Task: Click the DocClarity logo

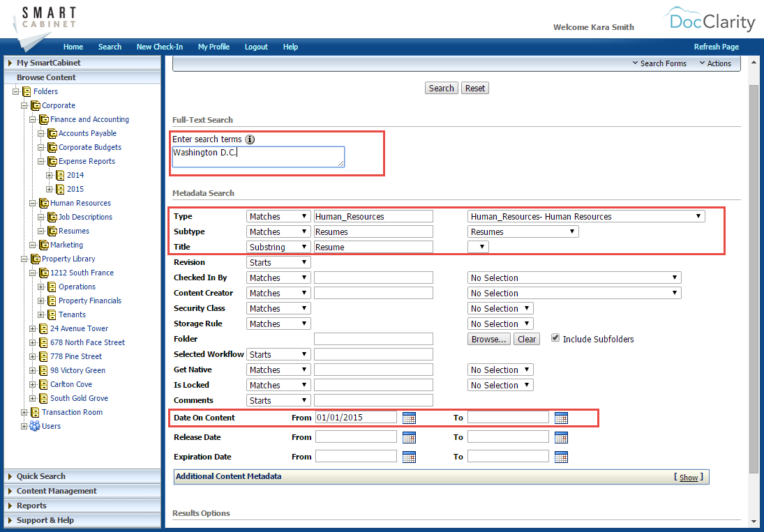Action: (710, 21)
